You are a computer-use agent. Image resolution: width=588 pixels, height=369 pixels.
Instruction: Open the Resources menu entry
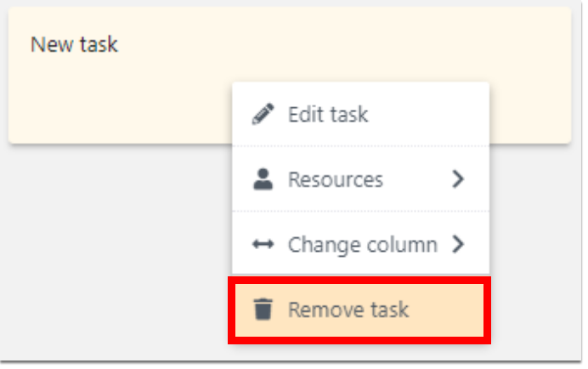tap(361, 179)
